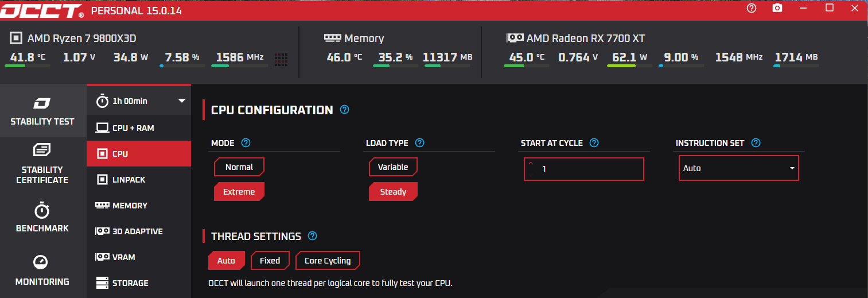Open help icon next to START AT CYCLE
Viewport: 868px width, 298px height.
coord(594,143)
